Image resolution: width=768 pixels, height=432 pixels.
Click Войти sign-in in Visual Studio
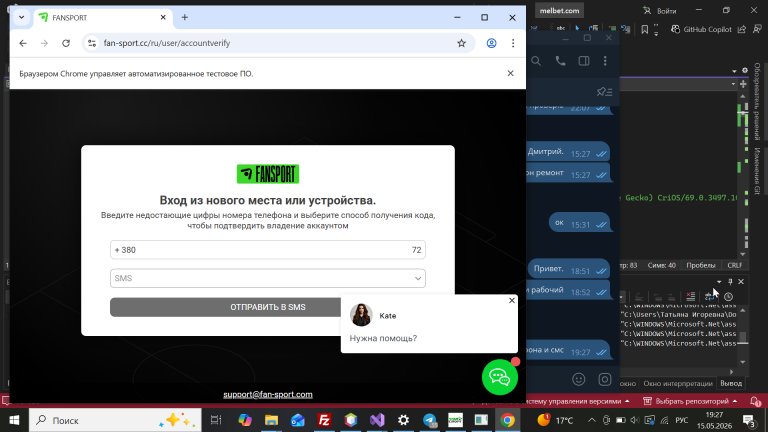661,11
